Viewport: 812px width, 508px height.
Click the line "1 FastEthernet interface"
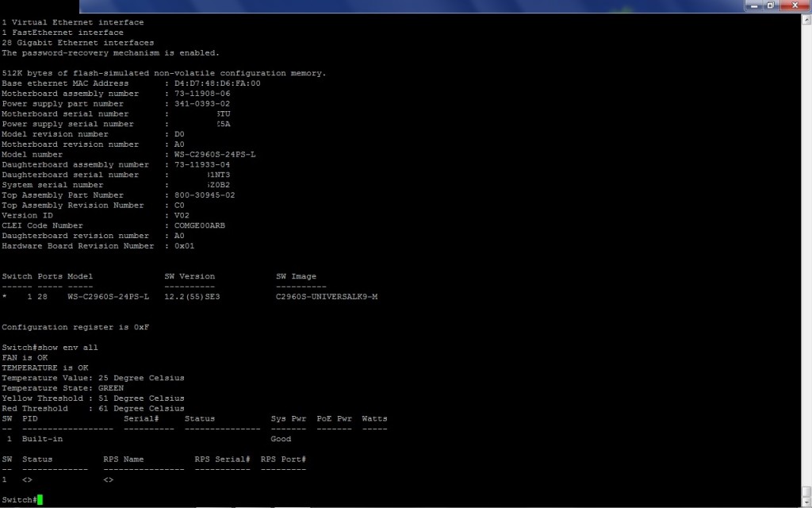tap(63, 33)
